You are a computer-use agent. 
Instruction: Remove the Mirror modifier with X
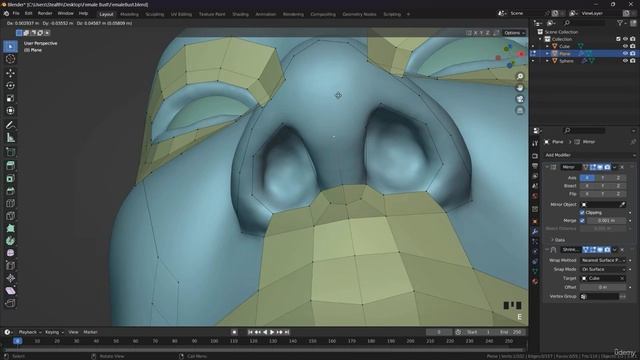pyautogui.click(x=622, y=167)
